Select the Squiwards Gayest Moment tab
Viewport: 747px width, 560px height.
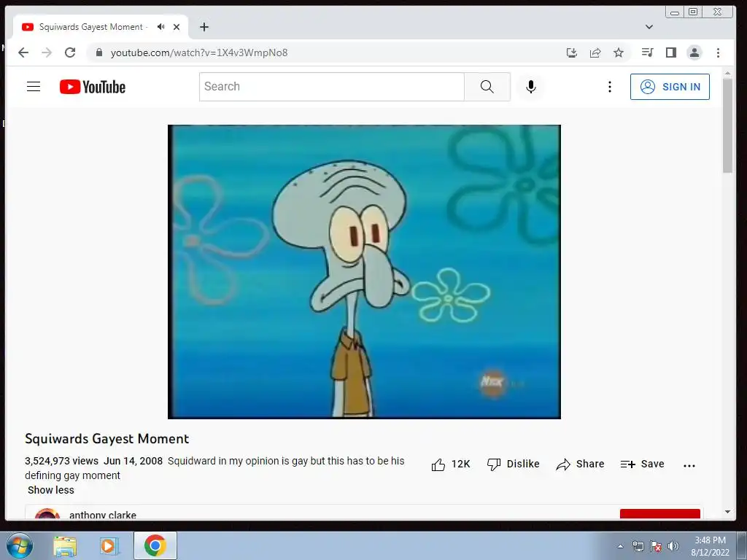click(x=101, y=27)
